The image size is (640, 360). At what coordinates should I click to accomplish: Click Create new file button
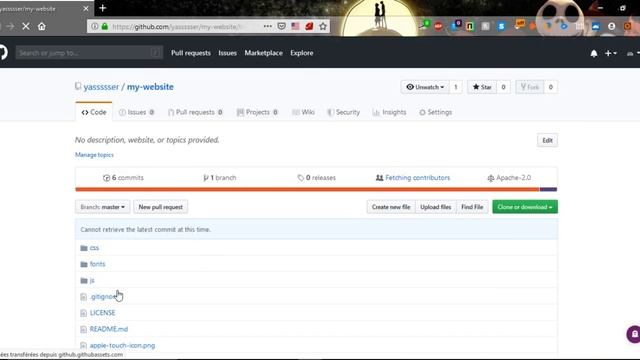(391, 207)
